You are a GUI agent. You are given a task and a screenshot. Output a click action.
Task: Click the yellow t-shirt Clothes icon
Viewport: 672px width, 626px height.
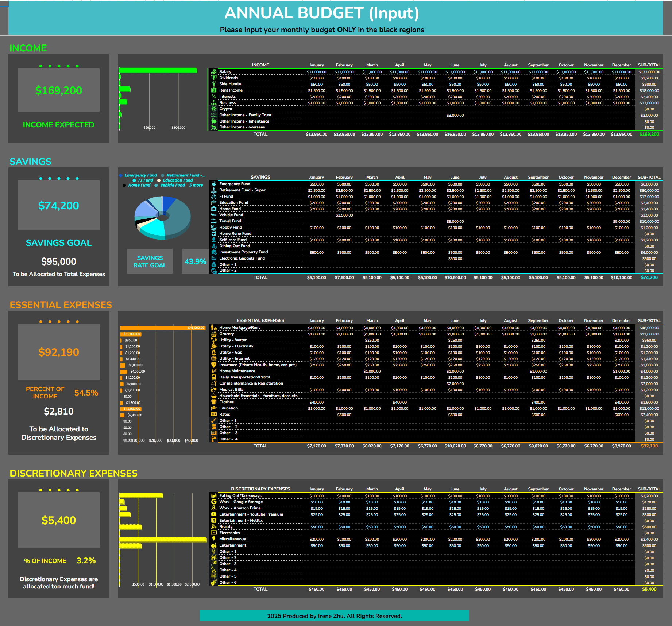pyautogui.click(x=214, y=402)
